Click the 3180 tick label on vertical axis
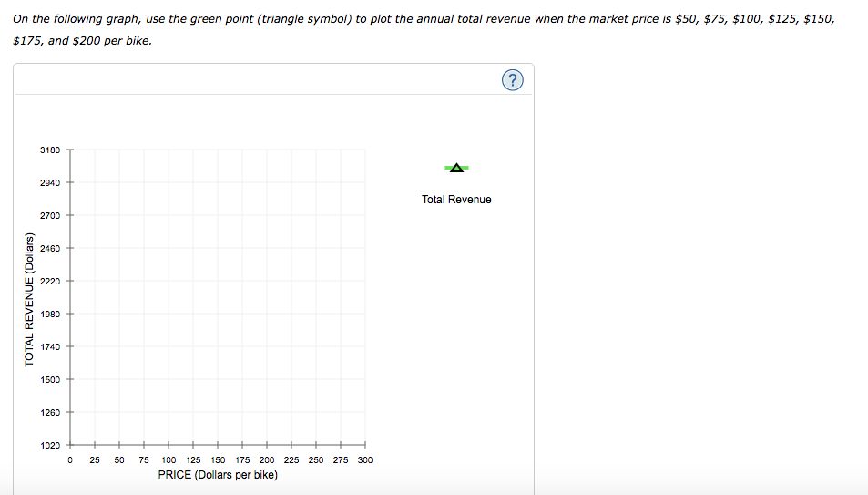 coord(50,150)
